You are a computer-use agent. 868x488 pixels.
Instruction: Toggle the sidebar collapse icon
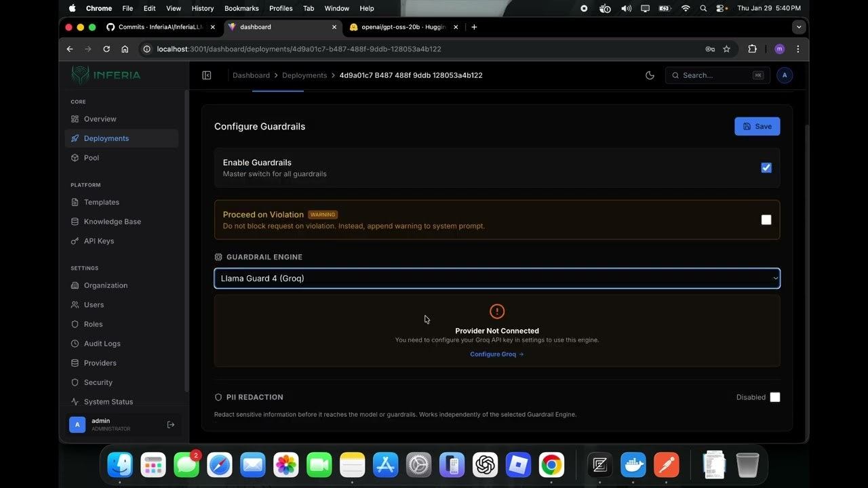207,75
